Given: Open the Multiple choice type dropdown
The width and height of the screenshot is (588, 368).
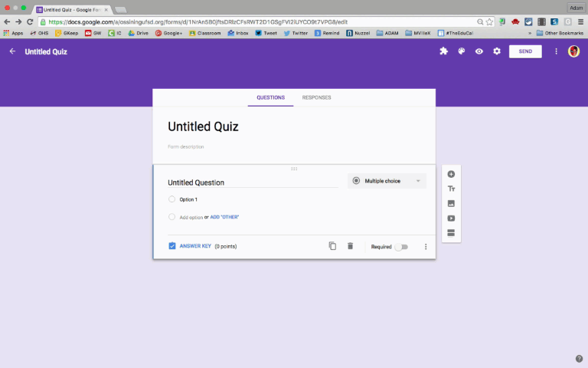Looking at the screenshot, I should (x=387, y=181).
